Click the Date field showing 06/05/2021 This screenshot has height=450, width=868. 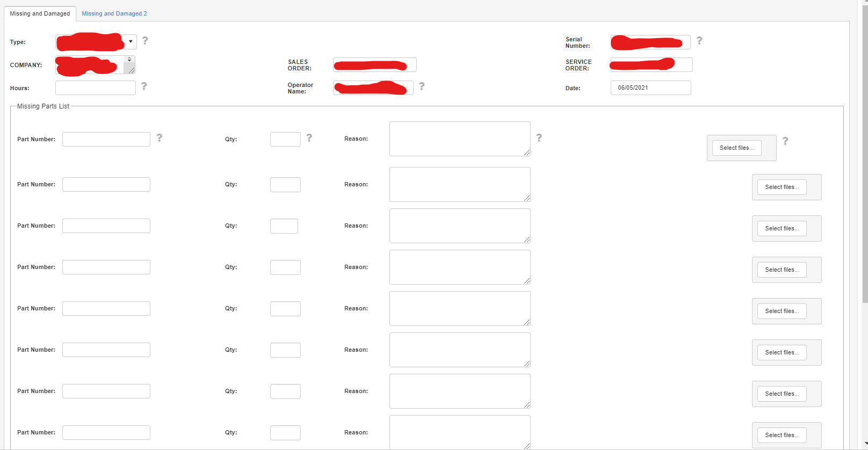(651, 88)
